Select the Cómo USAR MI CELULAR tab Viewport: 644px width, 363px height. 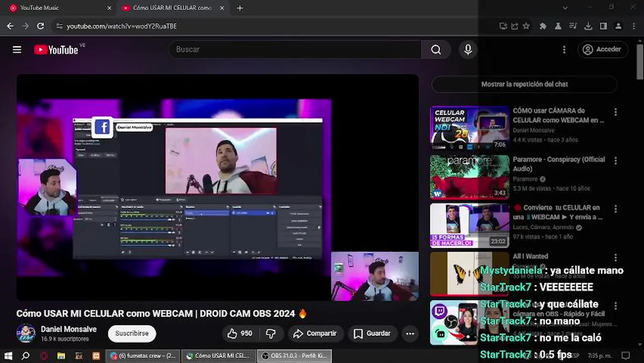point(173,8)
